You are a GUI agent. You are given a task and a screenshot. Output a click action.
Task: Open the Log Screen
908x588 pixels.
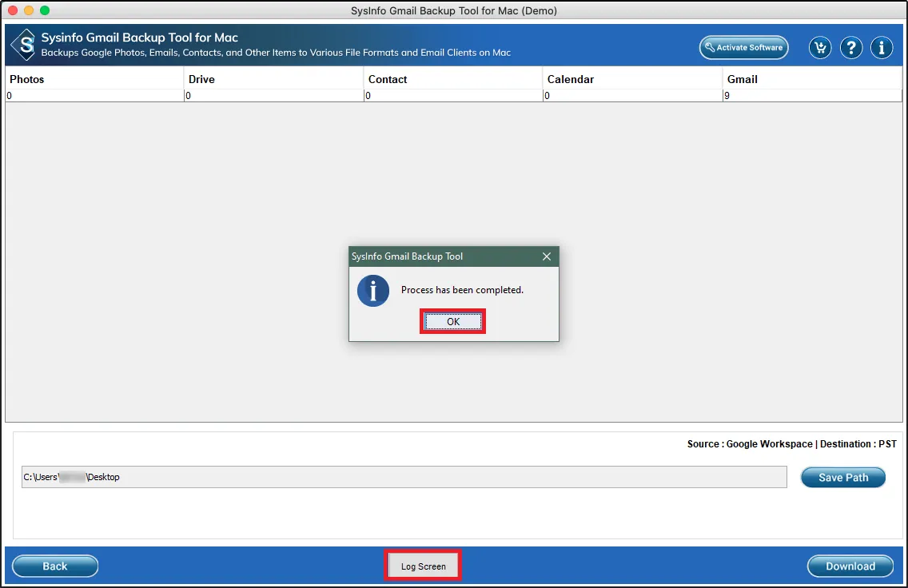[x=424, y=566]
